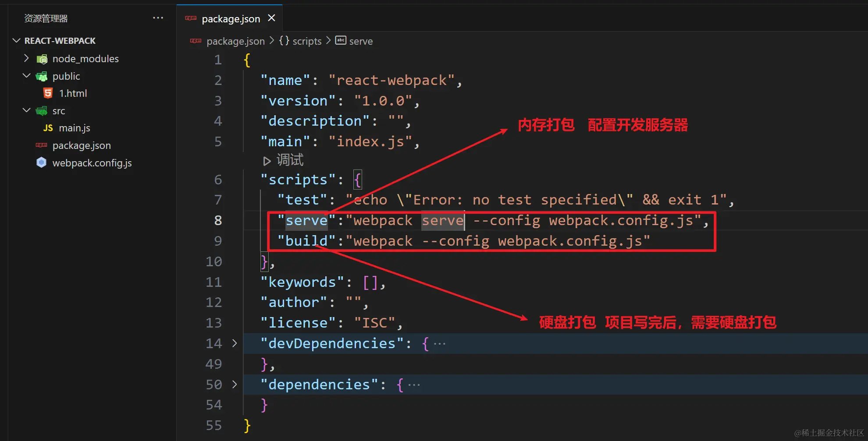Click line number 14 in the gutter
Screen dimensions: 868x441
pos(213,343)
